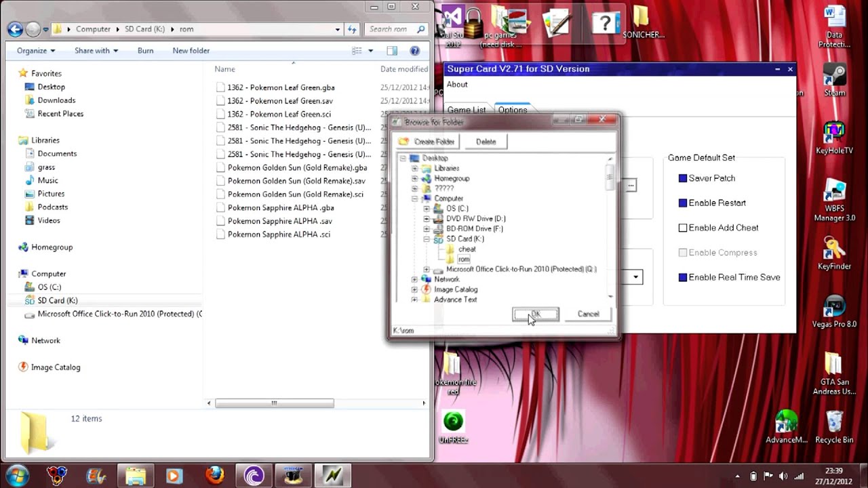
Task: Click Super Card lightning taskbar icon
Action: click(x=333, y=475)
